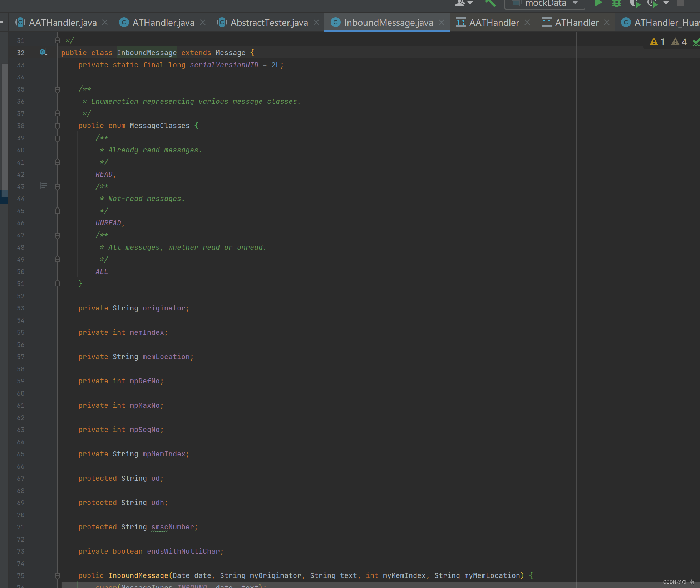The height and width of the screenshot is (588, 700).
Task: Run mockData with Coverage icon
Action: [635, 3]
